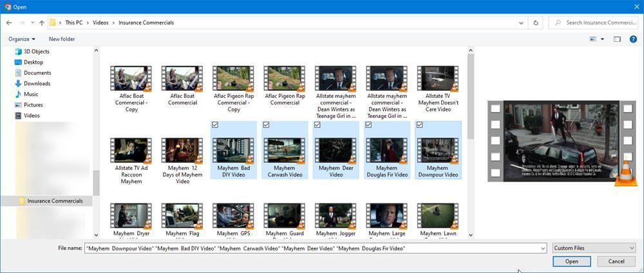This screenshot has height=273, width=644.
Task: Click Insurance Commercials breadcrumb segment
Action: click(146, 23)
